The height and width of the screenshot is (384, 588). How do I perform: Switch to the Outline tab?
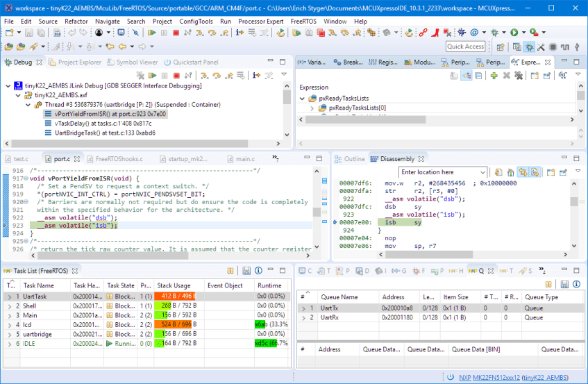[349, 159]
